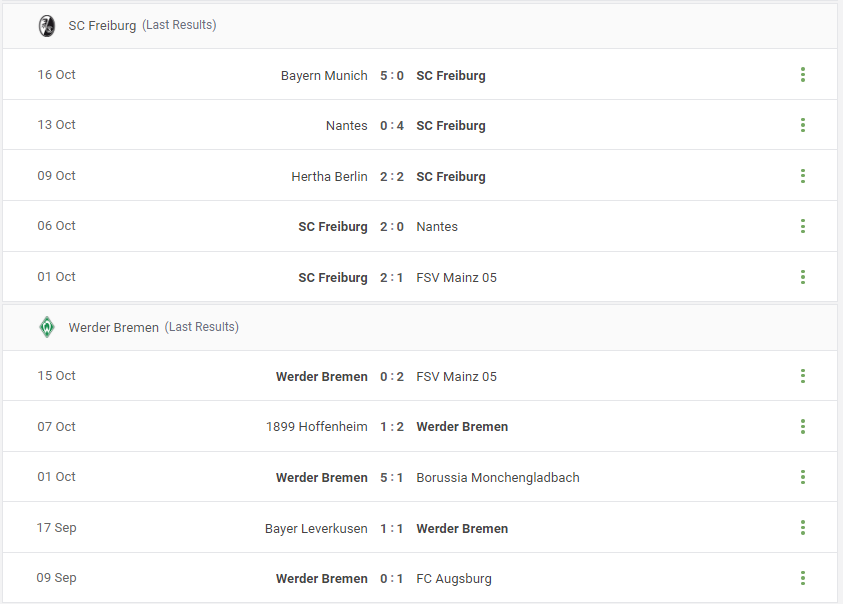Open SC Freiburg team header link
The image size is (843, 604).
(102, 25)
